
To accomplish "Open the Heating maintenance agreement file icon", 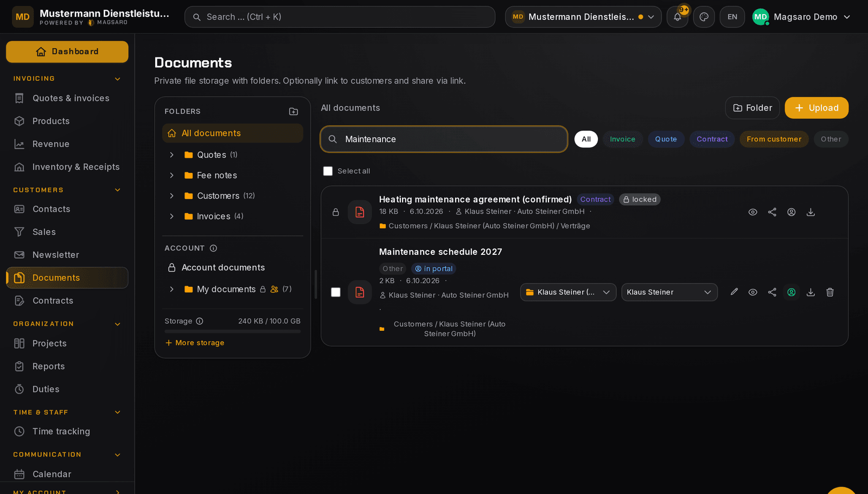I will (x=360, y=212).
